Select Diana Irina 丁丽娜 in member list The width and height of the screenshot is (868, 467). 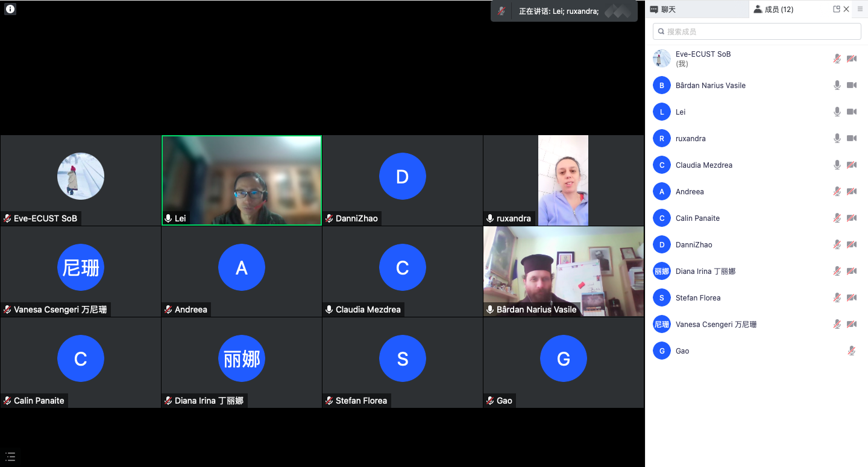(x=705, y=271)
